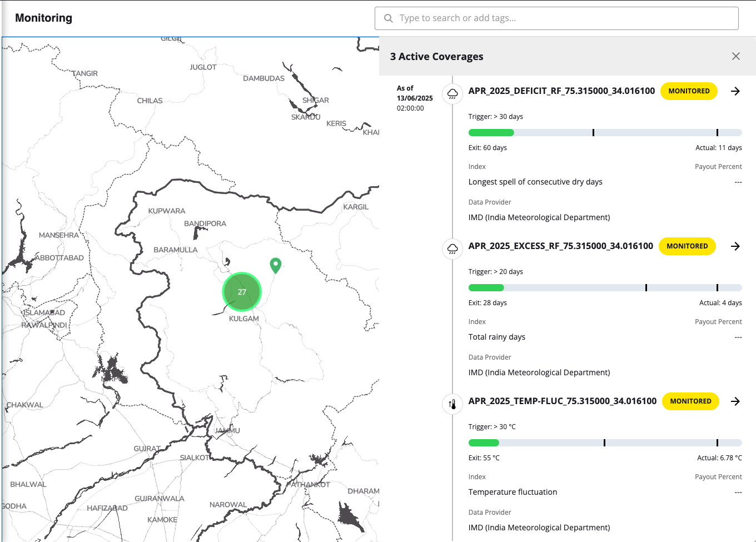Click MONITORED badge for DEFICIT_RF coverage

[x=689, y=91]
